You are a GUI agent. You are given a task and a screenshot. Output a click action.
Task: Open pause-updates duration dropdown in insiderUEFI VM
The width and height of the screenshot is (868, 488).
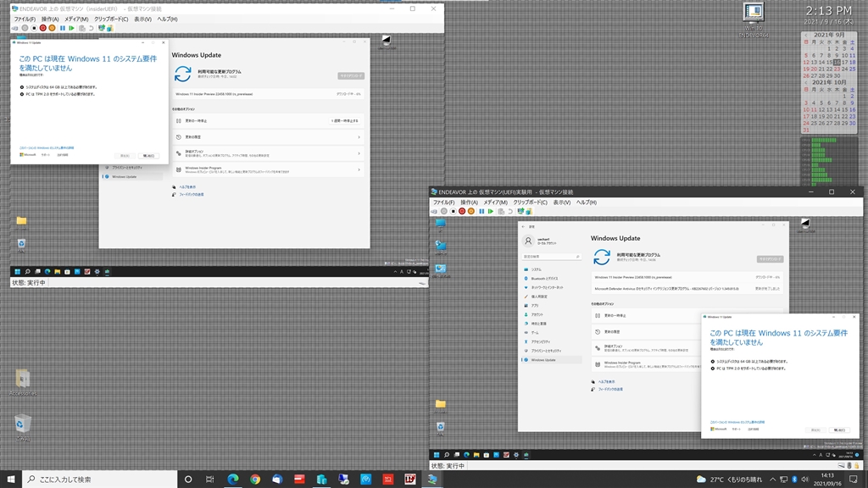coord(345,120)
